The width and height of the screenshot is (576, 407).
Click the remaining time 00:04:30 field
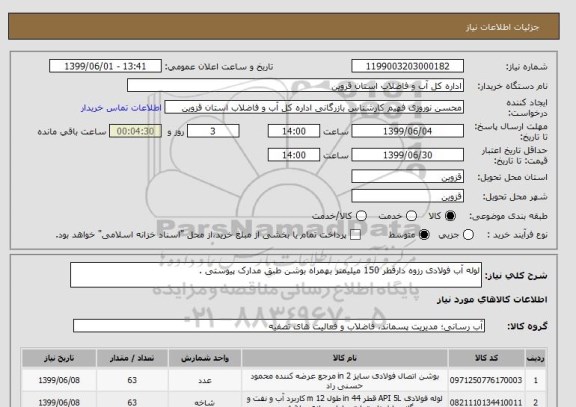(135, 131)
